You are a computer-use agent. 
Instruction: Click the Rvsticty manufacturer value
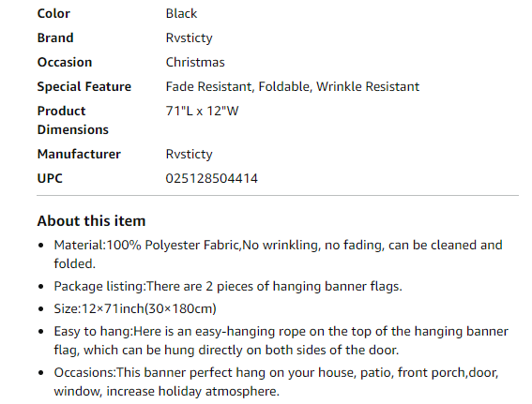click(x=189, y=155)
